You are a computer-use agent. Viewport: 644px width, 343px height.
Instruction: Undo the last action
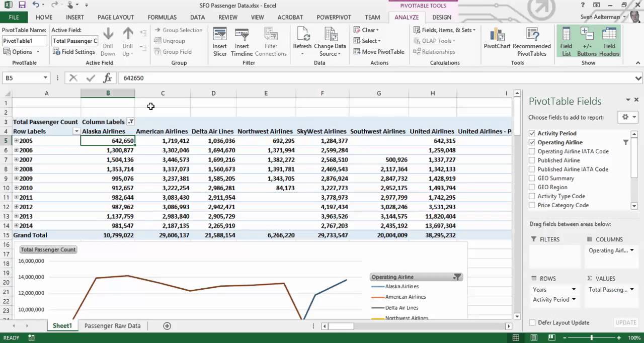pyautogui.click(x=36, y=5)
